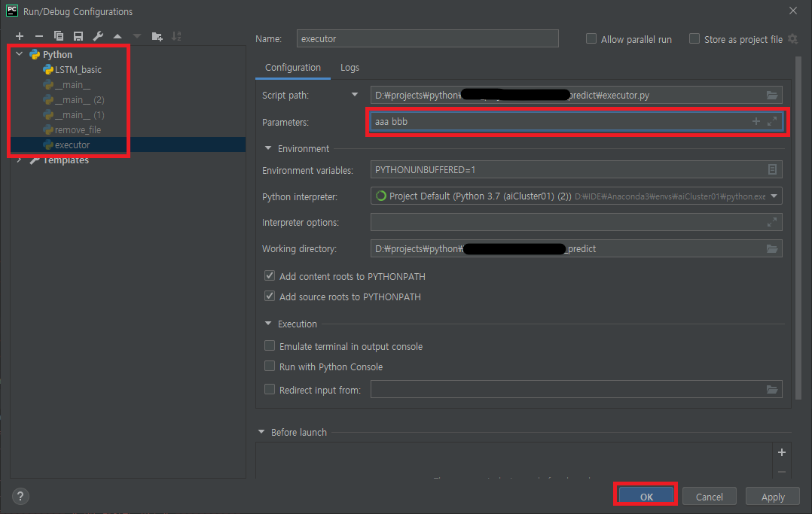
Task: Disable Add source roots to PYTHONPATH
Action: (x=269, y=297)
